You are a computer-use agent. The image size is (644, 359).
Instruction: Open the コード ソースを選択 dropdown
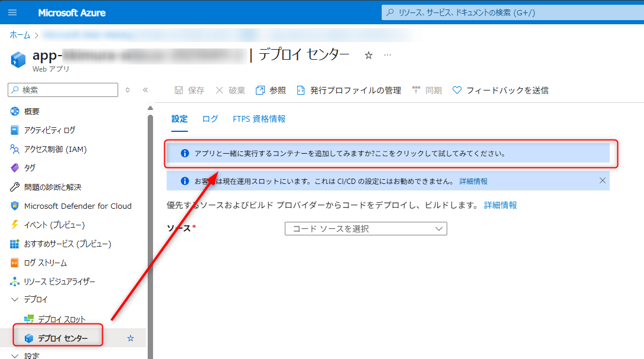(x=366, y=229)
